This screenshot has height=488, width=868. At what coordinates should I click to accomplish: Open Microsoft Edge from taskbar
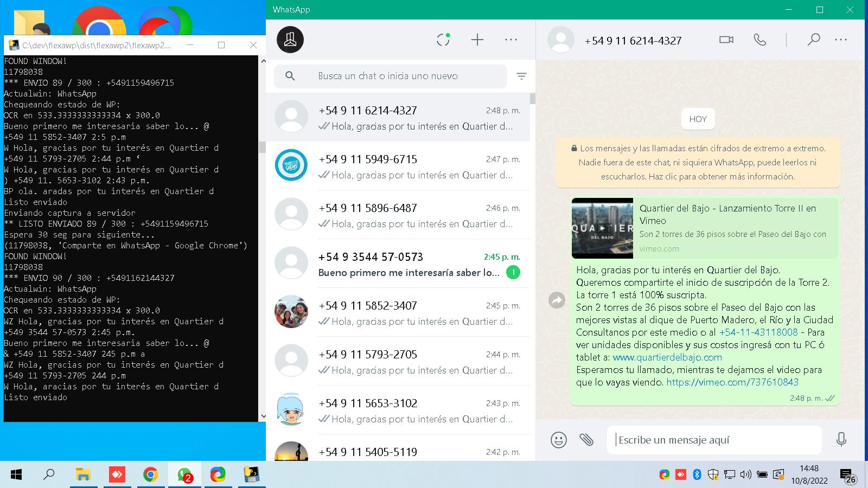pyautogui.click(x=218, y=475)
